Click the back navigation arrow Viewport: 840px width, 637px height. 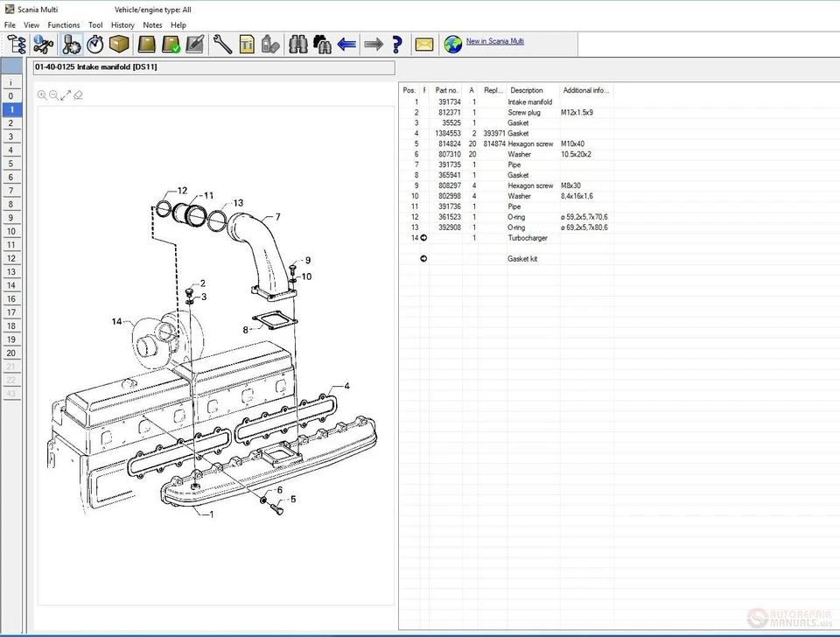[x=346, y=44]
